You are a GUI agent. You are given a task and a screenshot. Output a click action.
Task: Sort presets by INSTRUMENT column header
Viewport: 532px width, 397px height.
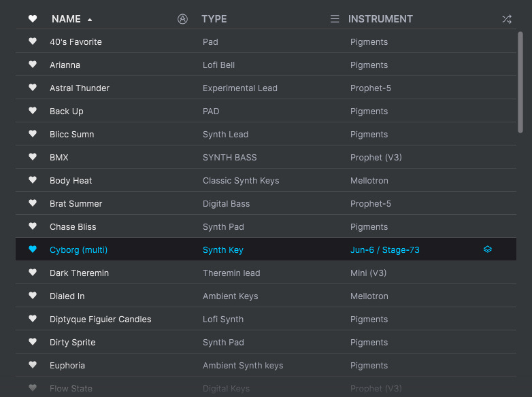(x=380, y=19)
